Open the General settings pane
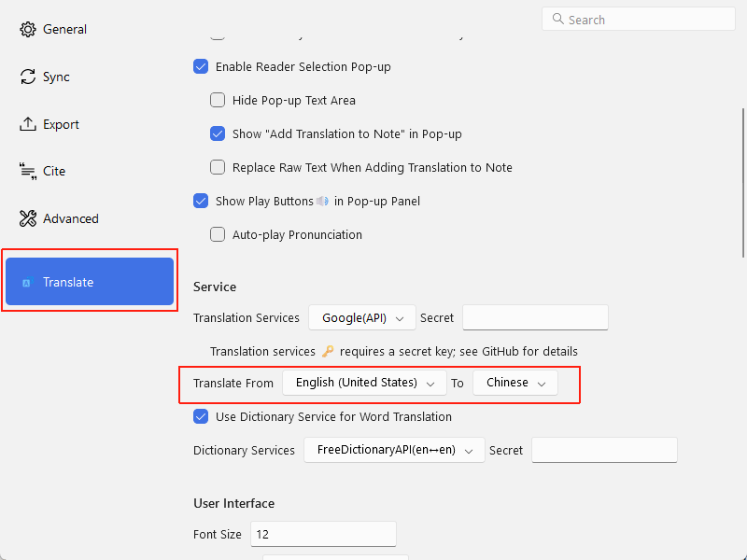 [x=89, y=30]
